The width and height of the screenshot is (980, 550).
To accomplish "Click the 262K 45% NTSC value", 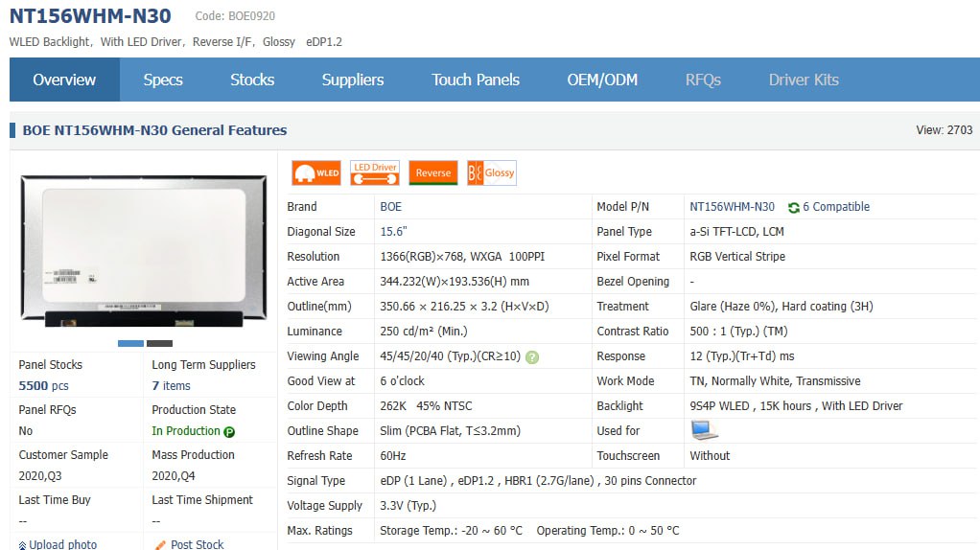I will [x=427, y=406].
